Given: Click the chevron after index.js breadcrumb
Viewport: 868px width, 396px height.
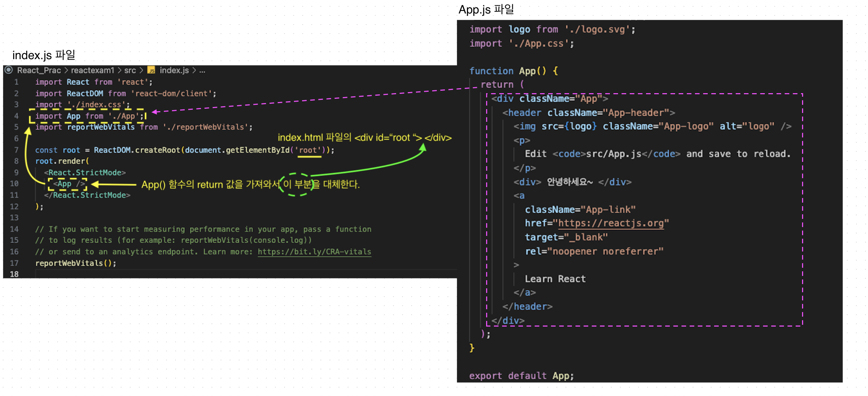Looking at the screenshot, I should tap(194, 70).
